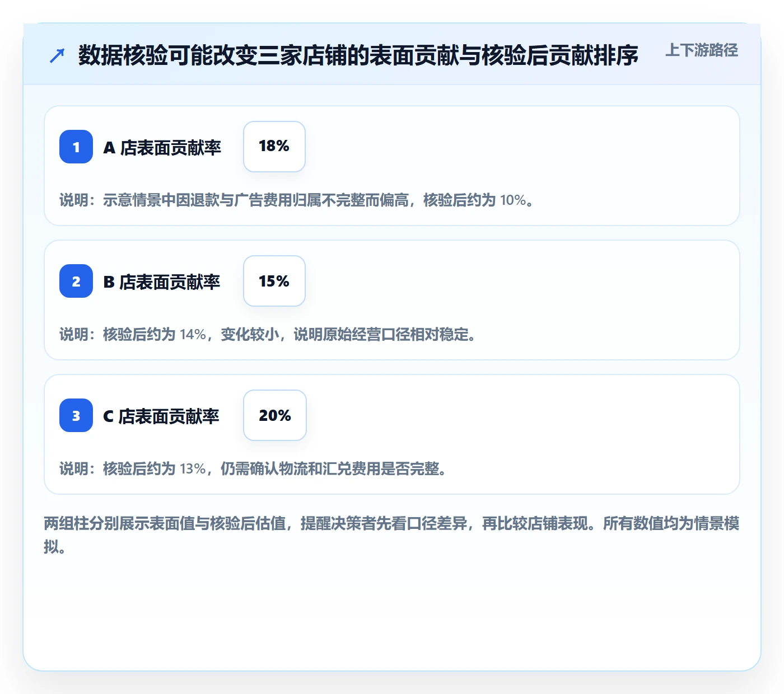This screenshot has height=694, width=784.
Task: Select the 15% value box
Action: coord(274,281)
